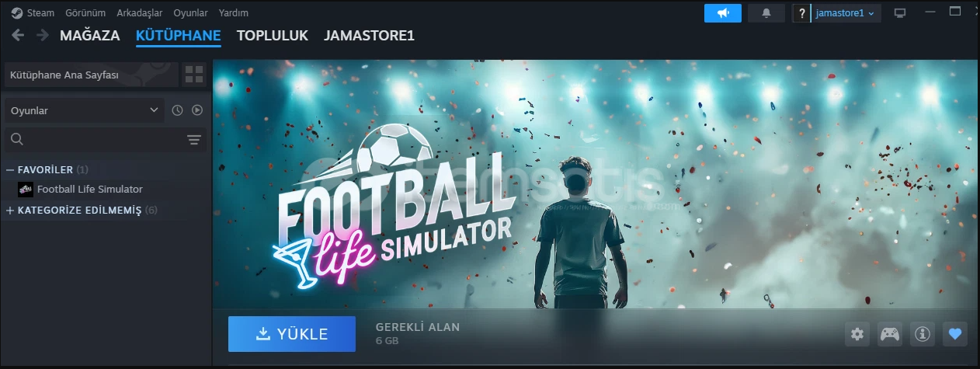The image size is (980, 369).
Task: Open the Arkadaşlar menu
Action: 140,13
